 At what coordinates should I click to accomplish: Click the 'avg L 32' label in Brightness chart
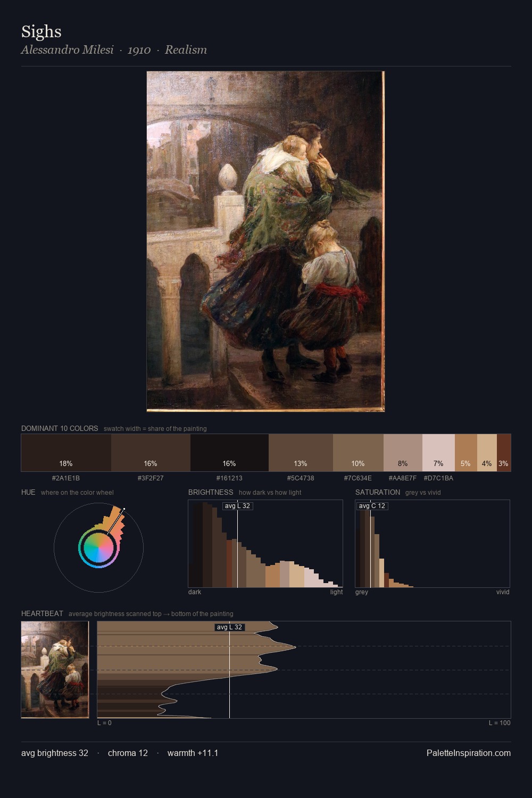pyautogui.click(x=237, y=506)
